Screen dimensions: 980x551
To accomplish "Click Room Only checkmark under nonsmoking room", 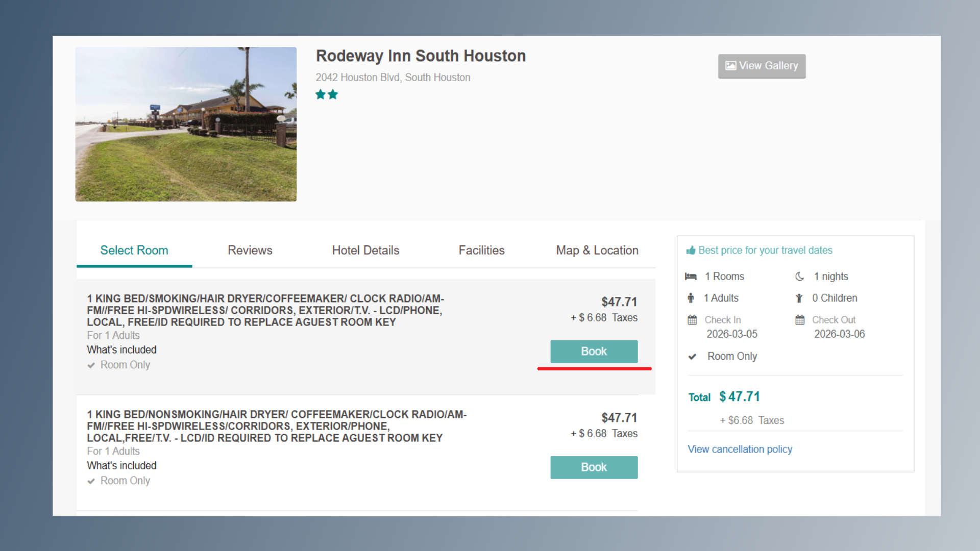I will (x=91, y=481).
